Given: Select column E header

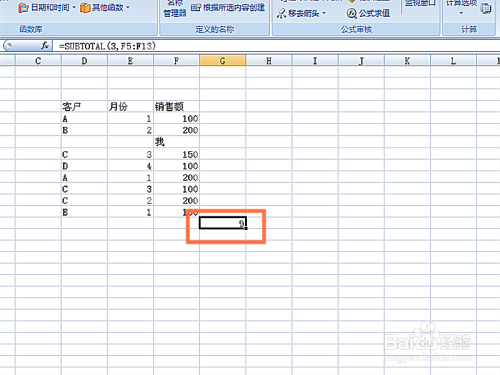Looking at the screenshot, I should point(130,61).
